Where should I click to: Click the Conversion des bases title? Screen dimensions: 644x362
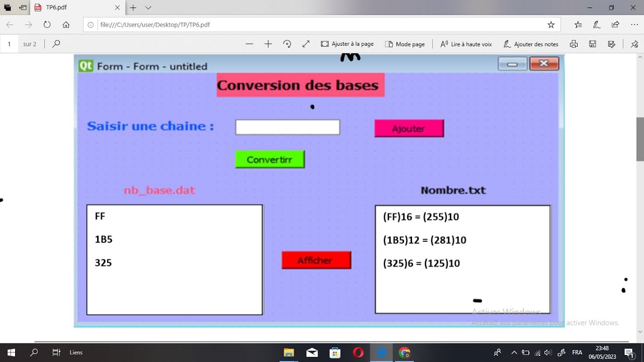click(x=300, y=85)
